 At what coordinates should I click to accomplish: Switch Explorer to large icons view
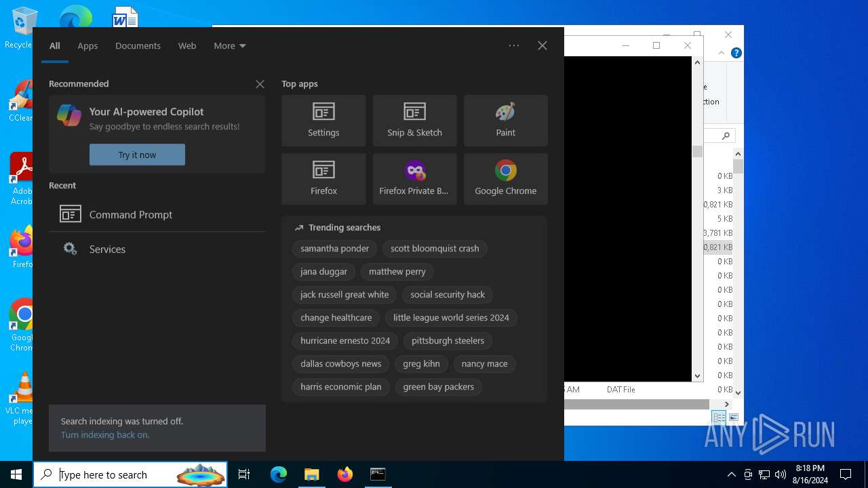[733, 418]
